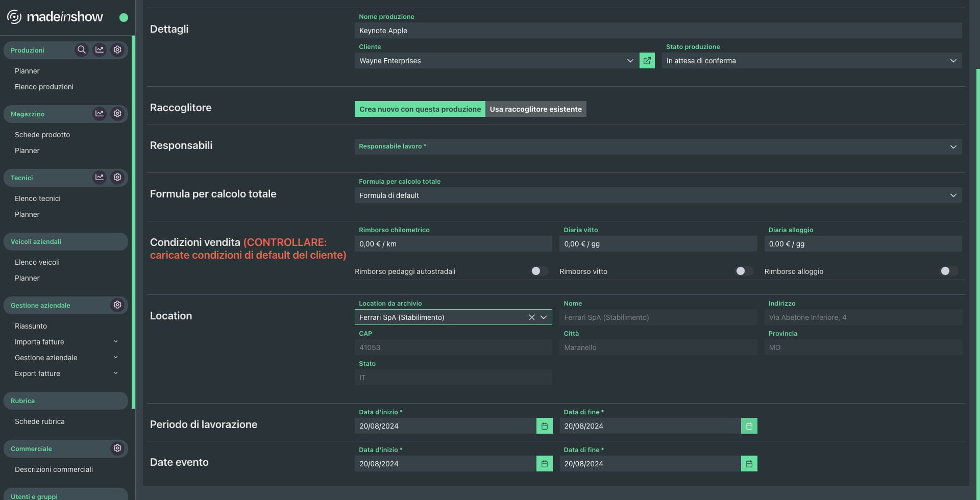
Task: Click Periodo di lavorazione Data d'inizio field
Action: click(x=445, y=426)
